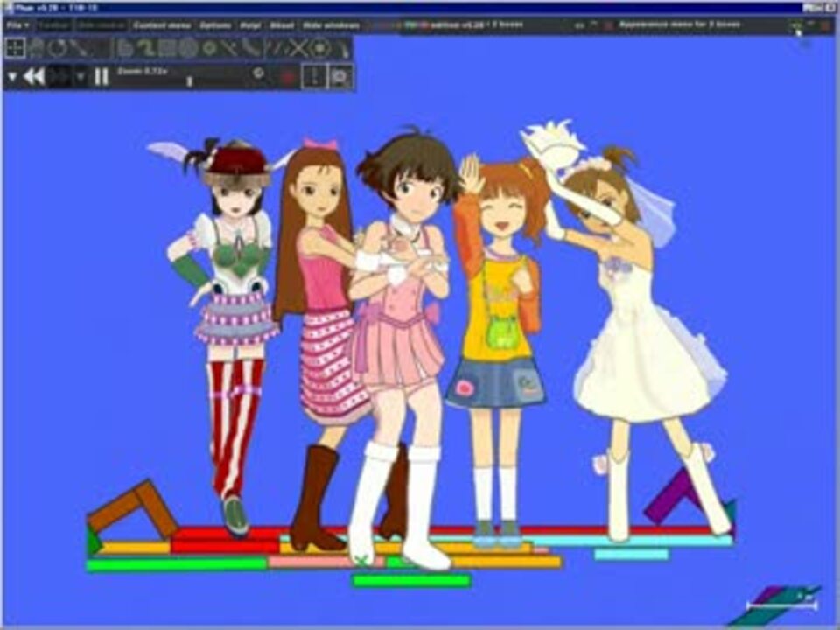This screenshot has height=630, width=840.
Task: Select the Rotate tool
Action: tap(57, 48)
